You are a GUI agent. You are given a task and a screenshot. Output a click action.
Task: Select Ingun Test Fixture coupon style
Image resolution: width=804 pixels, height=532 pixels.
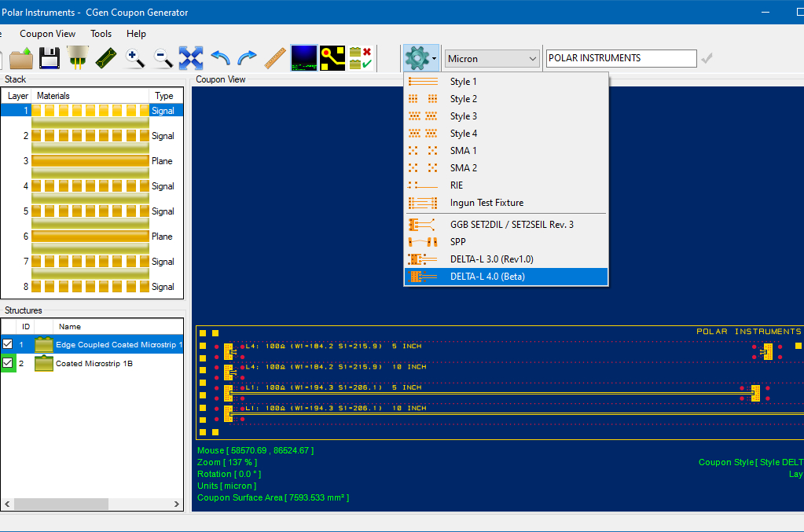506,203
